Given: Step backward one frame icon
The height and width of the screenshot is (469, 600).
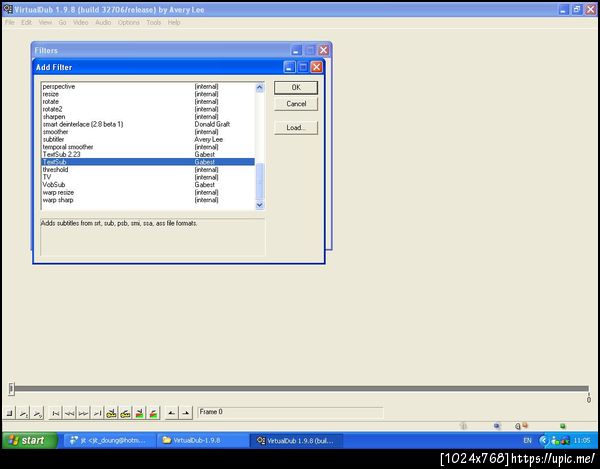Looking at the screenshot, I should tap(70, 413).
